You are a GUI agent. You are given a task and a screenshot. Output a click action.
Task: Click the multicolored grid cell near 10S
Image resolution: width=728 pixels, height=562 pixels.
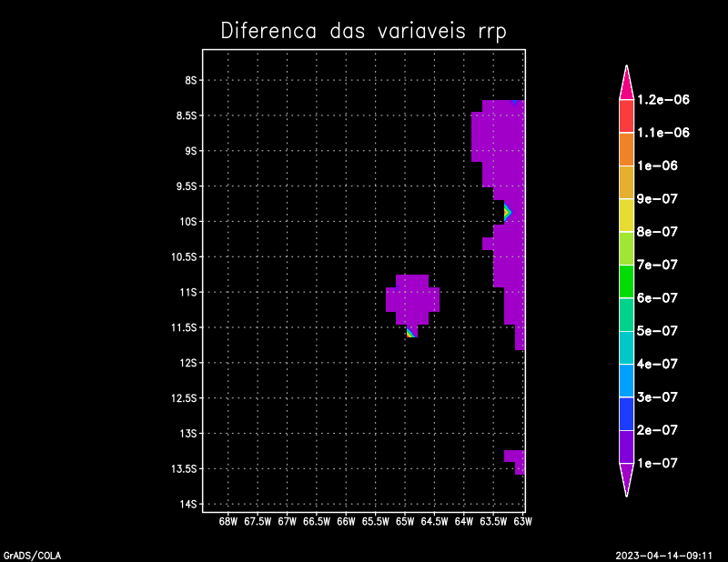tap(507, 212)
